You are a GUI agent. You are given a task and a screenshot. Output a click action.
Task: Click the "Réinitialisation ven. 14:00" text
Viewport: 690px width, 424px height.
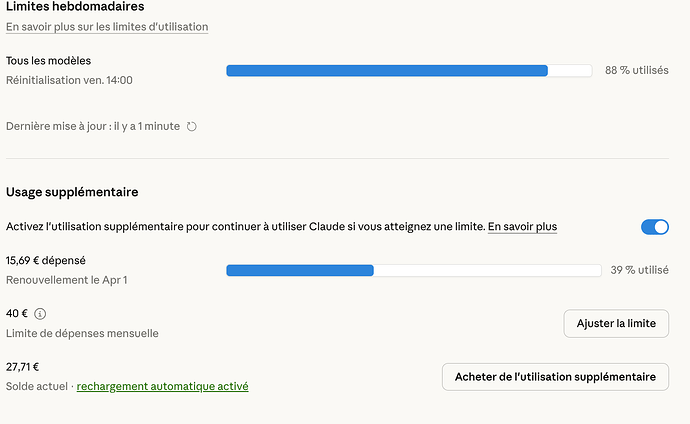point(69,80)
